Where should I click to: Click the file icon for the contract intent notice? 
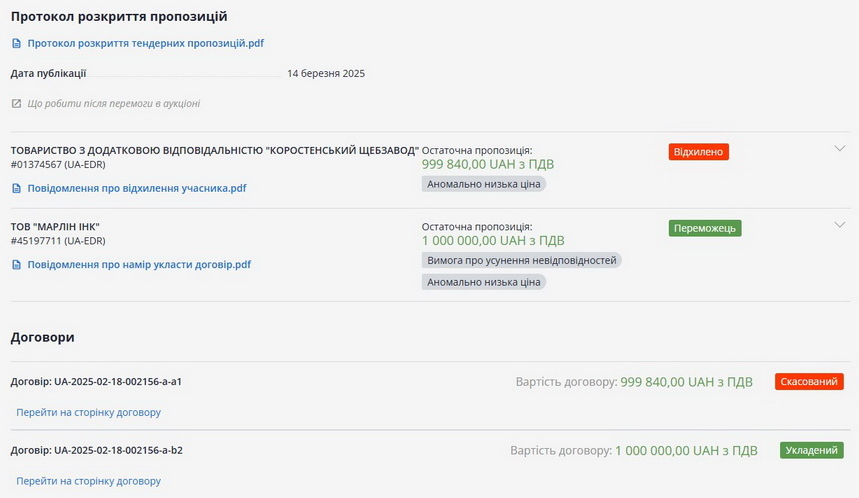tap(16, 265)
